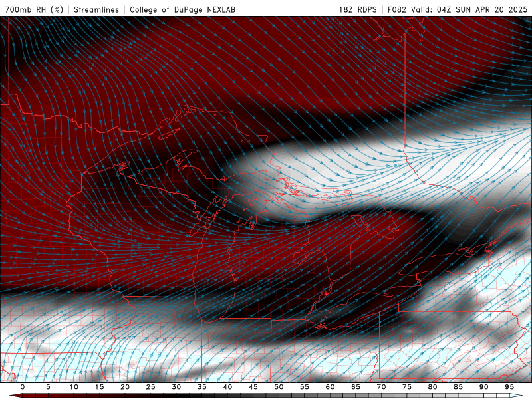Click the colorbar tick label "75"
This screenshot has height=399, width=532.
(x=407, y=387)
